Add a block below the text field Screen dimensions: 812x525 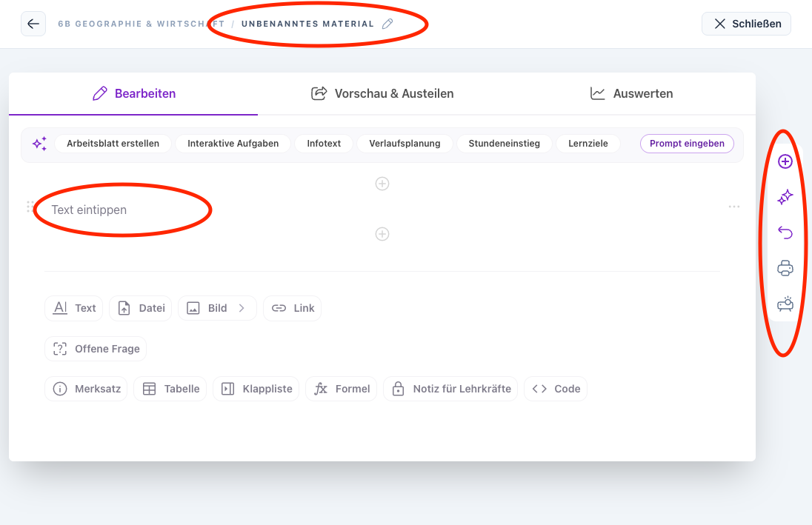click(x=382, y=234)
